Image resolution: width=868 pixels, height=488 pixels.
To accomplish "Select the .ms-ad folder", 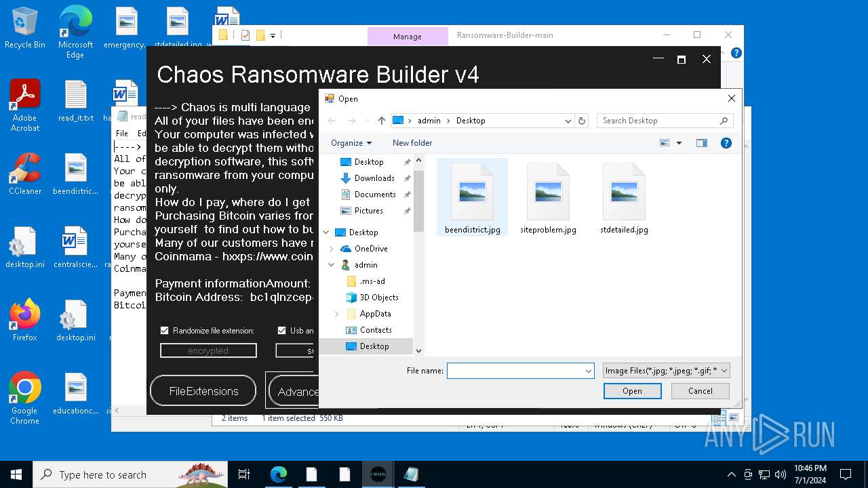I will (x=372, y=281).
